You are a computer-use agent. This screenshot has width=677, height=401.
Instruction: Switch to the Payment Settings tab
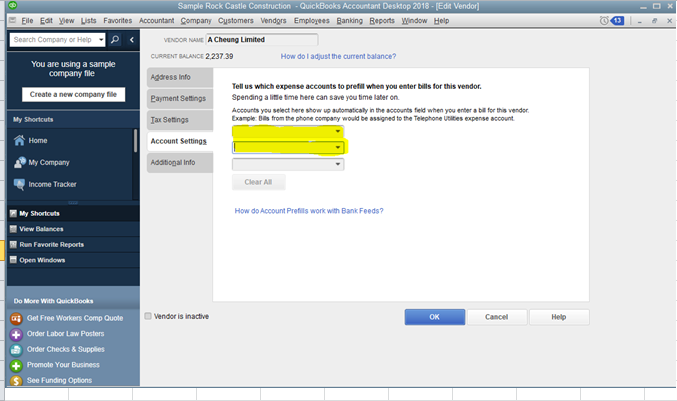[x=180, y=98]
